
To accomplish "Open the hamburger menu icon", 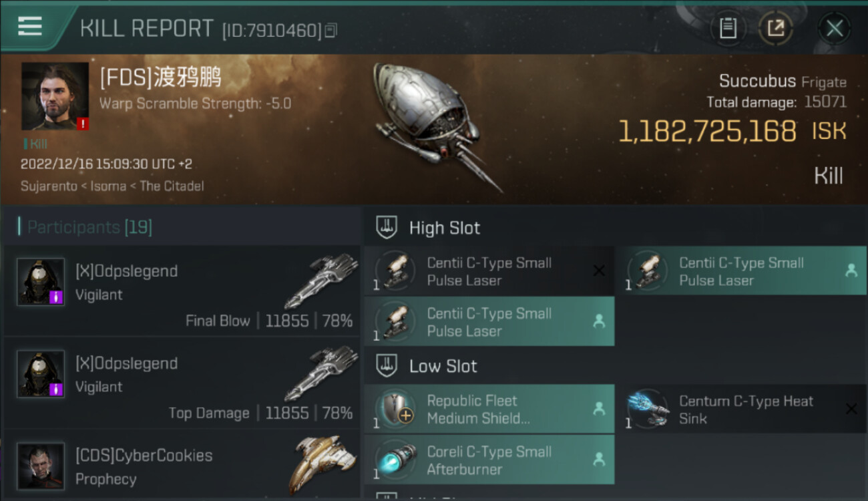I will (30, 27).
